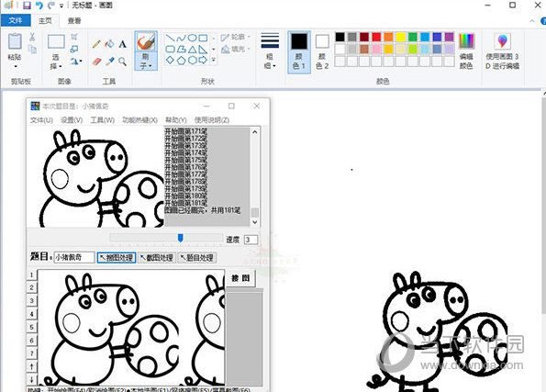Click the Paste clipboard icon
The image size is (546, 392).
coord(15,41)
